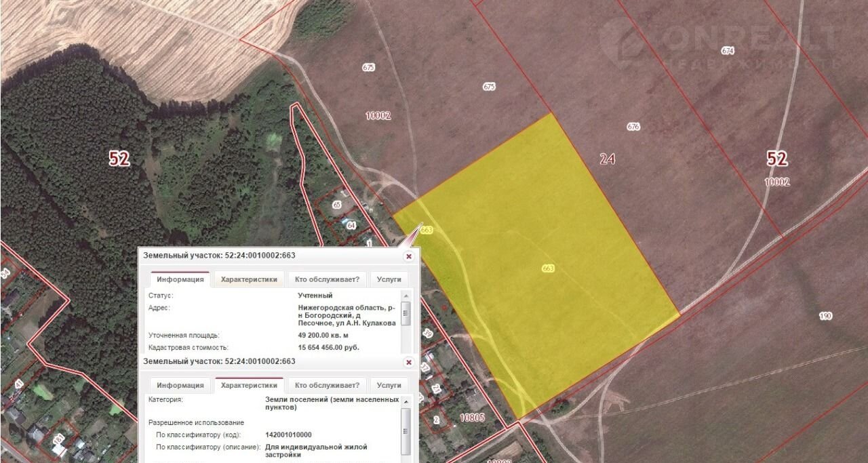The width and height of the screenshot is (868, 463).
Task: Pick parcel 65 marker near the forest
Action: (x=337, y=204)
